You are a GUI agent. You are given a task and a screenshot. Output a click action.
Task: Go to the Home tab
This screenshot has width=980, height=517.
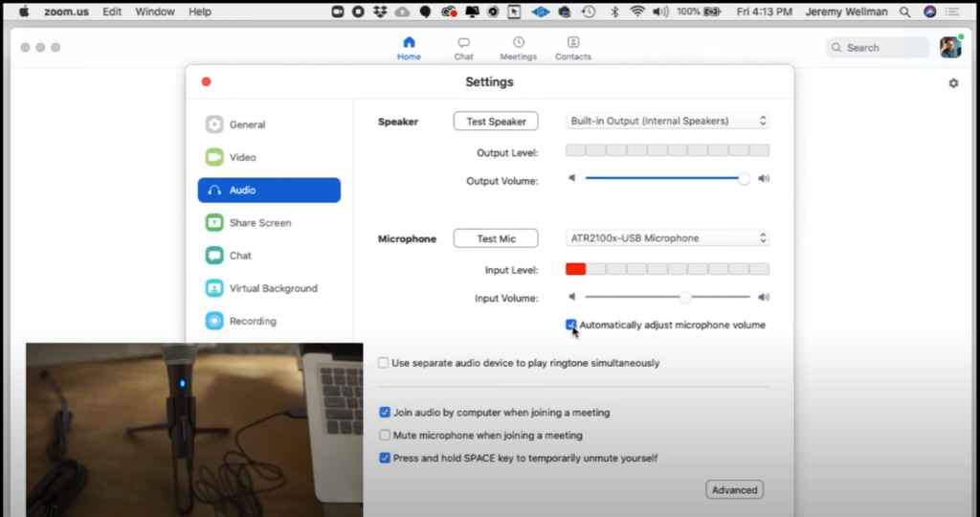(x=409, y=48)
